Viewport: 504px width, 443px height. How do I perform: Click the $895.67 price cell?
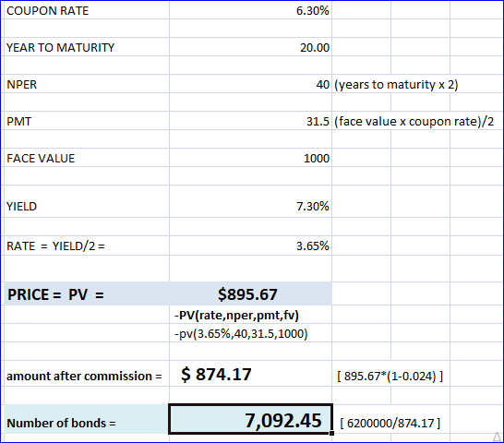pyautogui.click(x=250, y=293)
